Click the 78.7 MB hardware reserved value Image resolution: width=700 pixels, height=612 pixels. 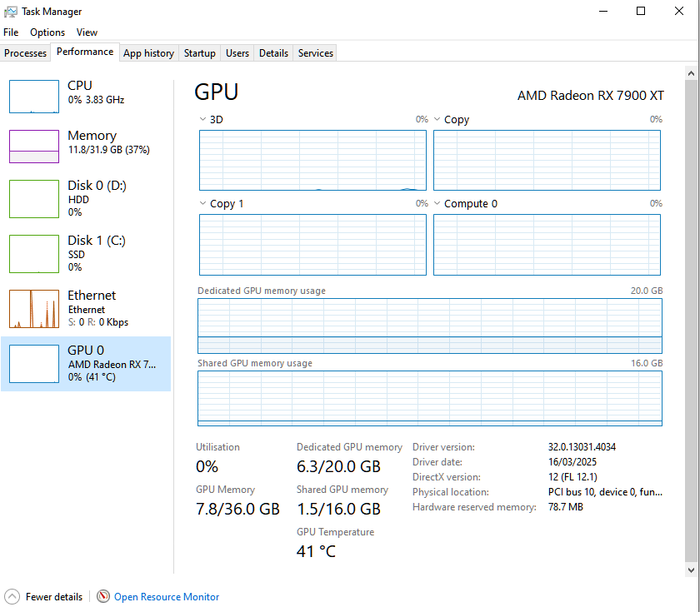(x=566, y=507)
